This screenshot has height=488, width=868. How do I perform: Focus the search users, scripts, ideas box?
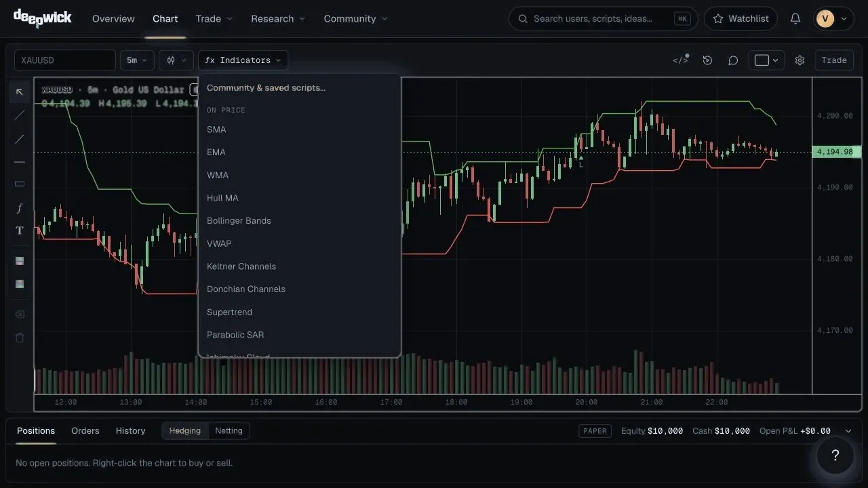[603, 19]
